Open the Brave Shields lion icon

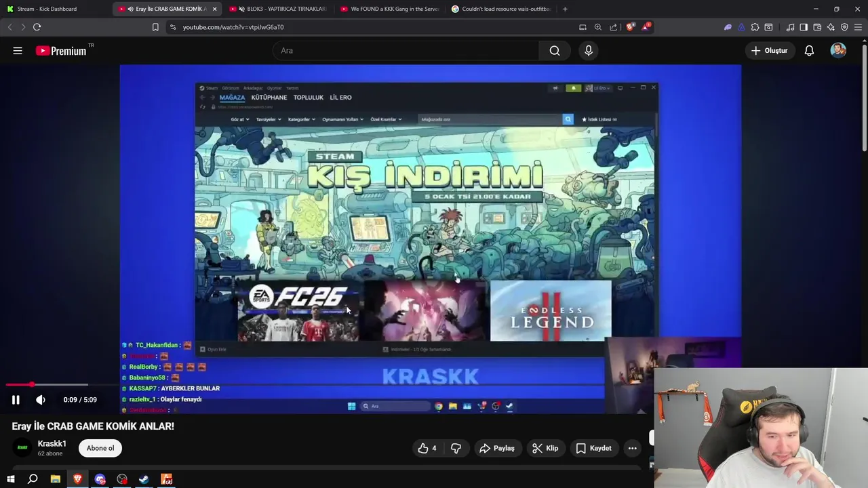point(630,27)
